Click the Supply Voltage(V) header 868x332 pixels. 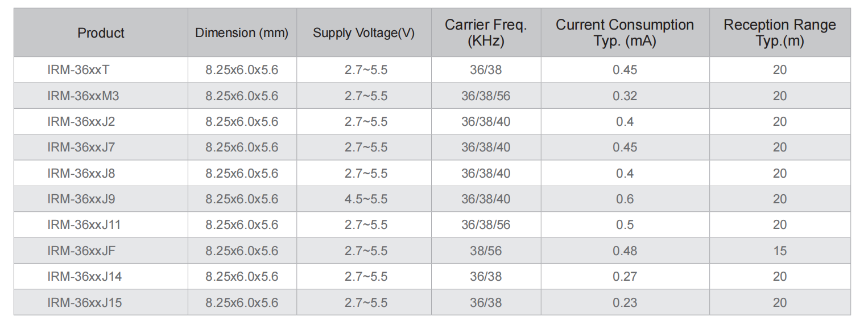[363, 33]
